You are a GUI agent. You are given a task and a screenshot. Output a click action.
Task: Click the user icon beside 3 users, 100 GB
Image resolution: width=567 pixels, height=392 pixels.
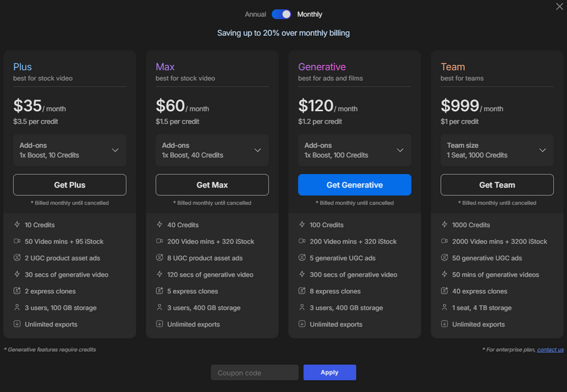click(17, 308)
